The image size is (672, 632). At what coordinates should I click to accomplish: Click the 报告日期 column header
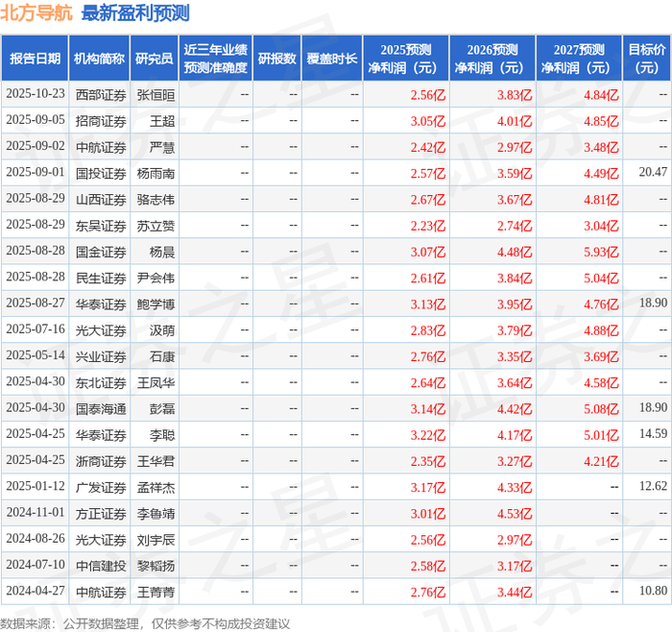click(35, 59)
